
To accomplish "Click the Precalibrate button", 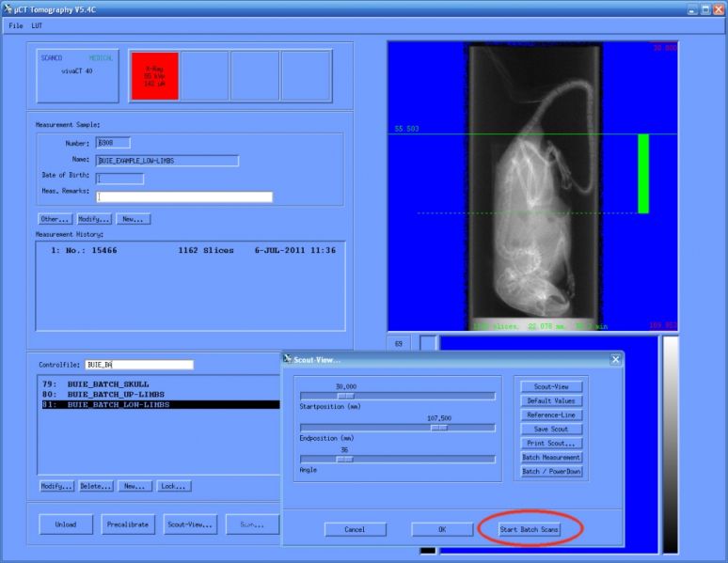I will tap(128, 524).
